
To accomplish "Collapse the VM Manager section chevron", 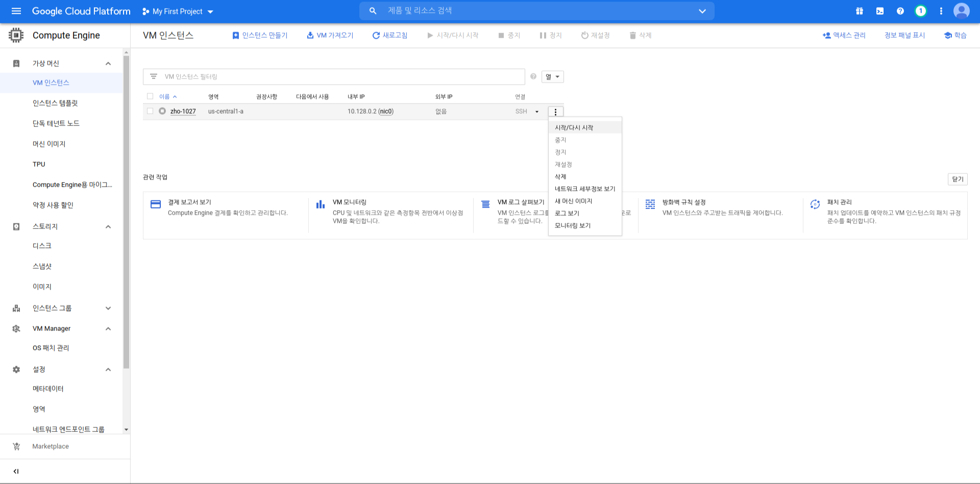I will (x=108, y=328).
